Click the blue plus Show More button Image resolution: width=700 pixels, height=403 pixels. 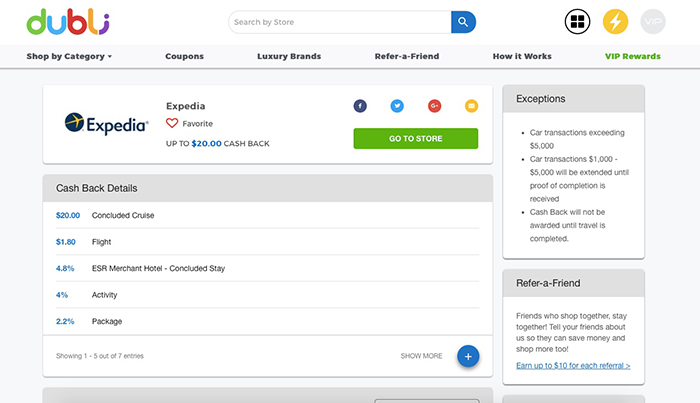(x=468, y=356)
